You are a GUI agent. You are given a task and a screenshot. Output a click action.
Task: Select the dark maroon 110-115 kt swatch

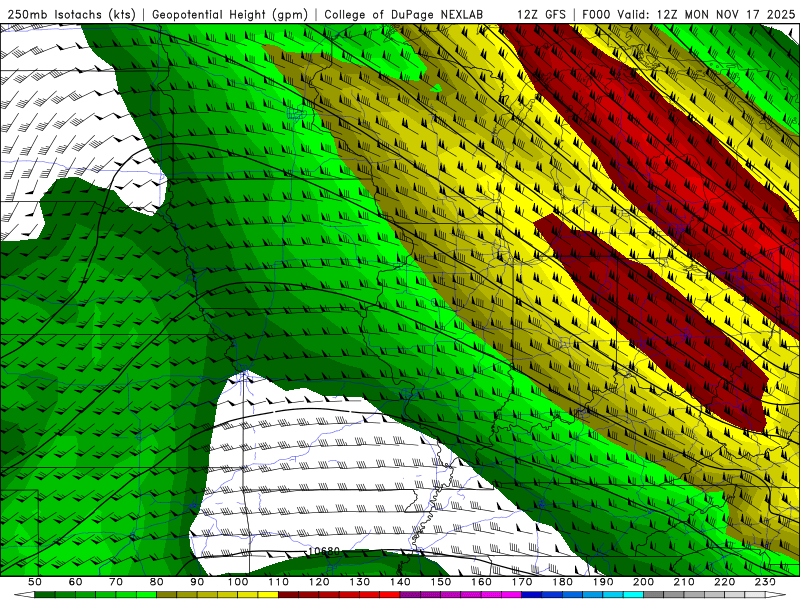(288, 594)
